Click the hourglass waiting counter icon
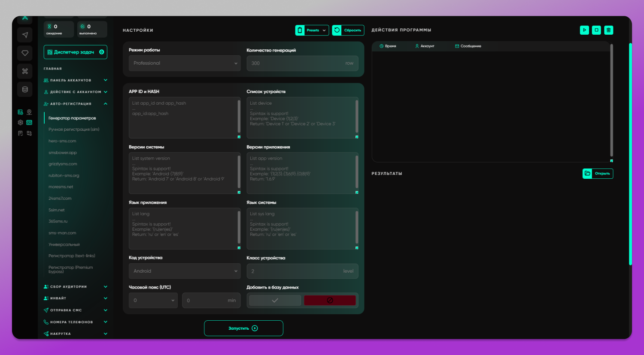This screenshot has height=355, width=644. (x=49, y=27)
